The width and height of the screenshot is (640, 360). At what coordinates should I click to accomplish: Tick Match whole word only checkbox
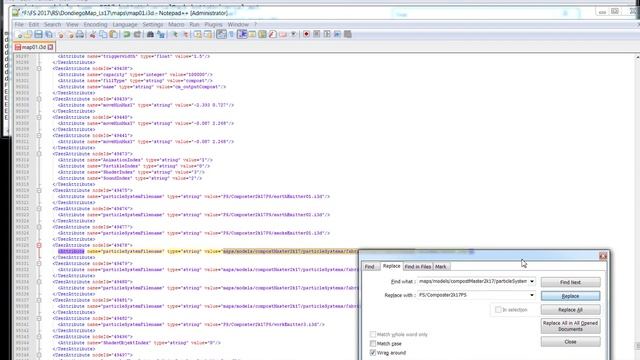click(373, 334)
